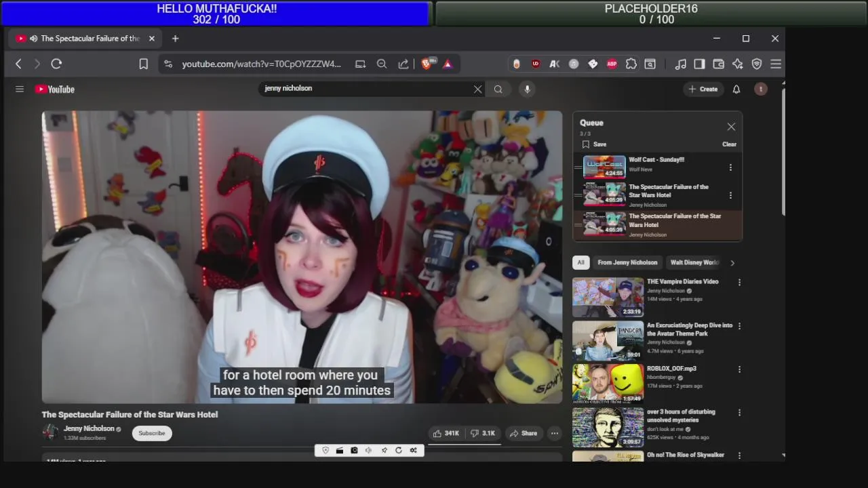Open the Brave Wallet icon
The image size is (868, 488).
718,64
